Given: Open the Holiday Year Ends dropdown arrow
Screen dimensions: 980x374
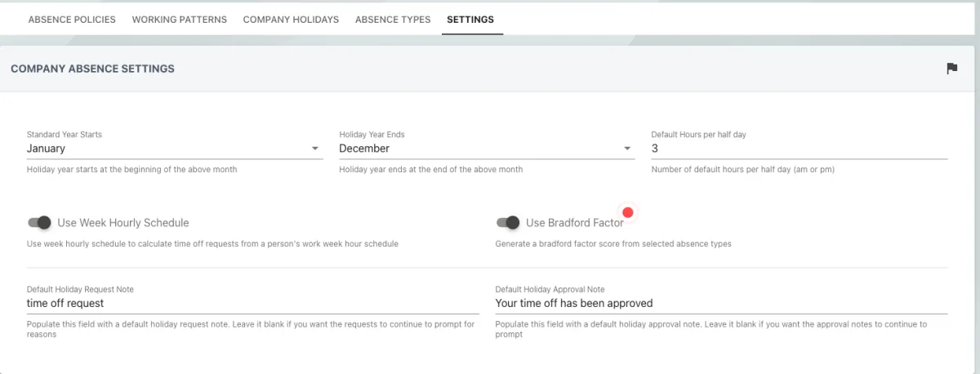Looking at the screenshot, I should (627, 149).
